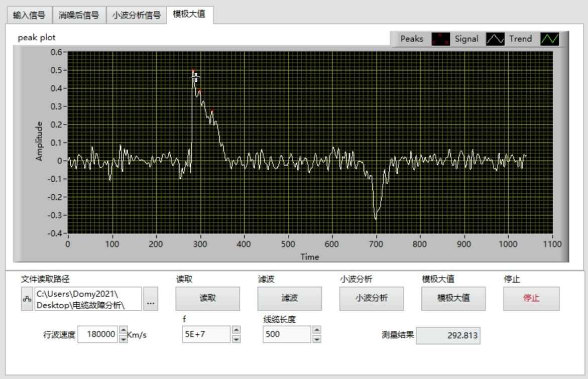Viewport: 588px width, 379px height.
Task: Increase 线缆长度 with the up arrow
Action: pyautogui.click(x=317, y=330)
